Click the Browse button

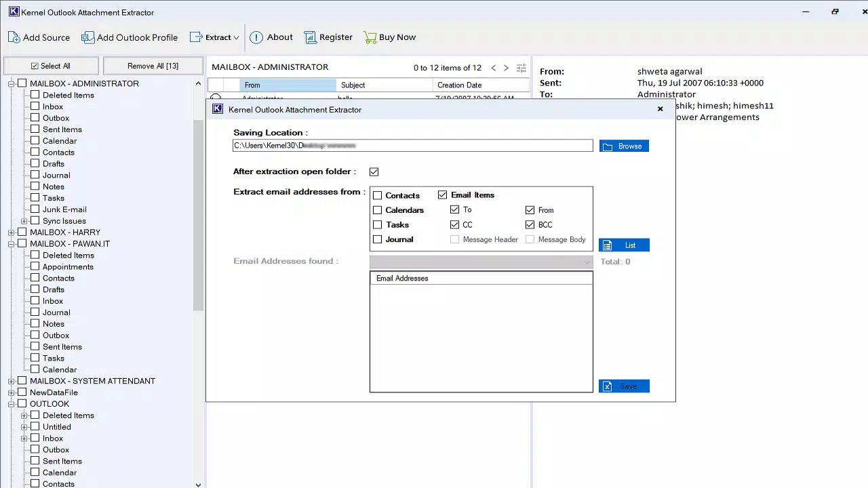pyautogui.click(x=624, y=146)
